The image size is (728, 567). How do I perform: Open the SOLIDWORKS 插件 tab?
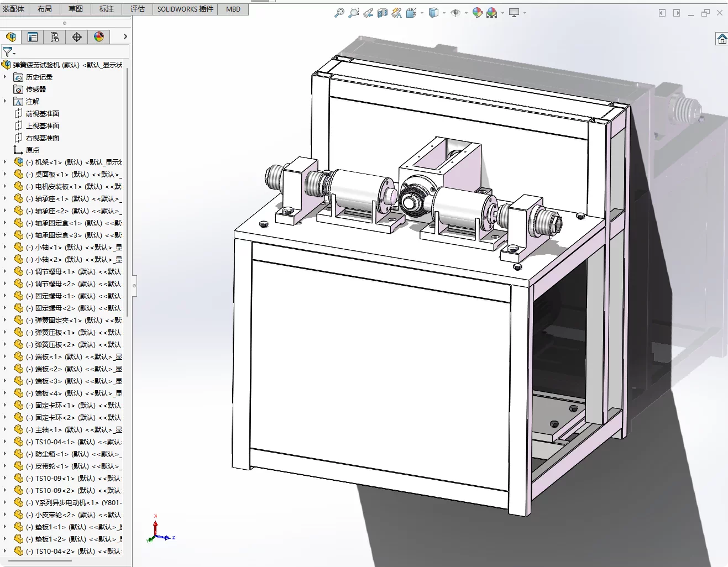185,9
